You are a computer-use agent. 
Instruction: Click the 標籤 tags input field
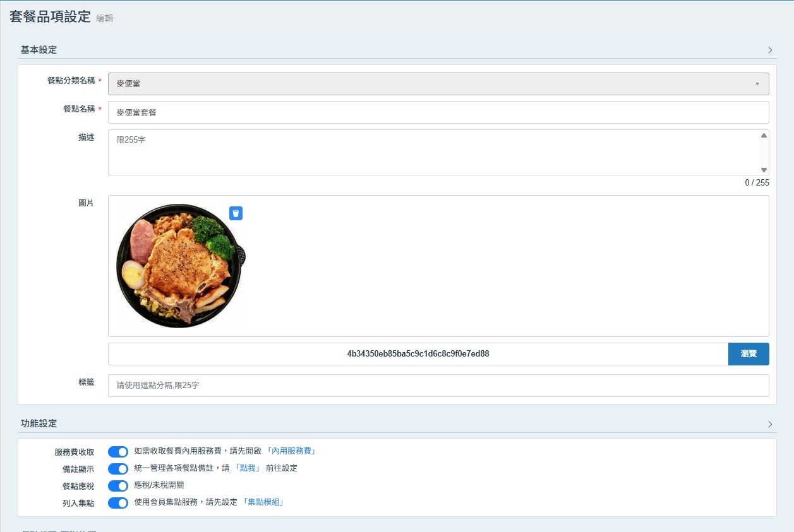(x=438, y=386)
